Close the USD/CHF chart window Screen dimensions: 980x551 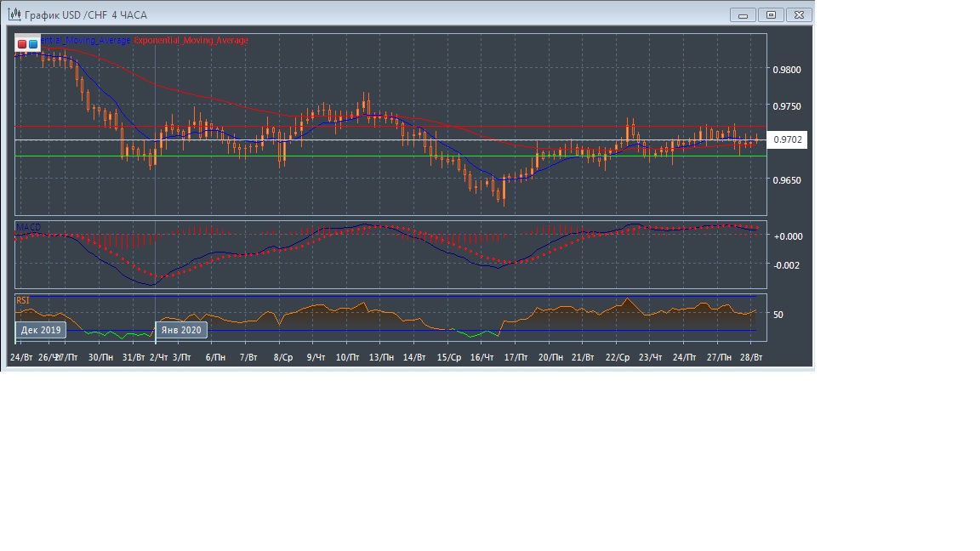click(x=799, y=14)
